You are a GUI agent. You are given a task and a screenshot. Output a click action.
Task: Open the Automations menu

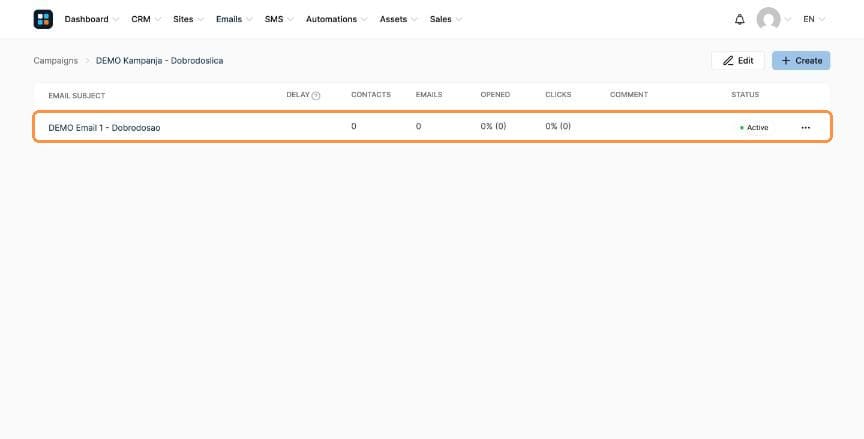click(x=336, y=19)
